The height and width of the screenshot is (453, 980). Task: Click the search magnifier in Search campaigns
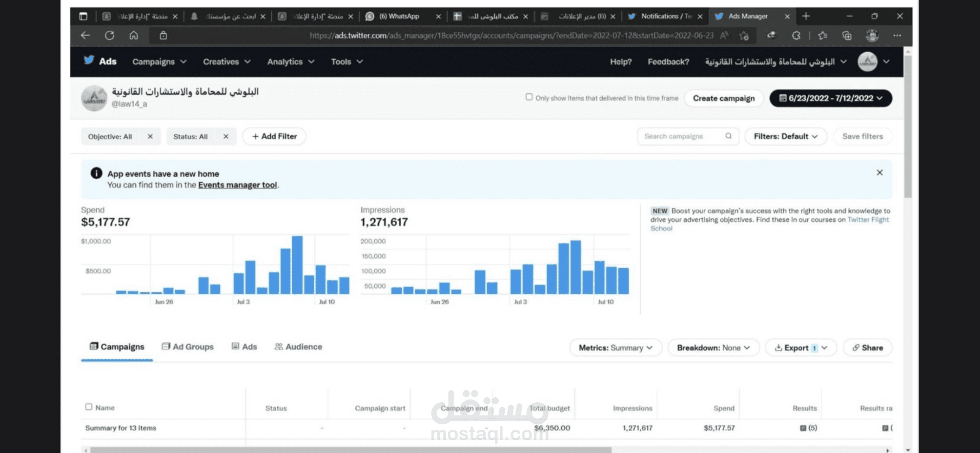[x=728, y=136]
